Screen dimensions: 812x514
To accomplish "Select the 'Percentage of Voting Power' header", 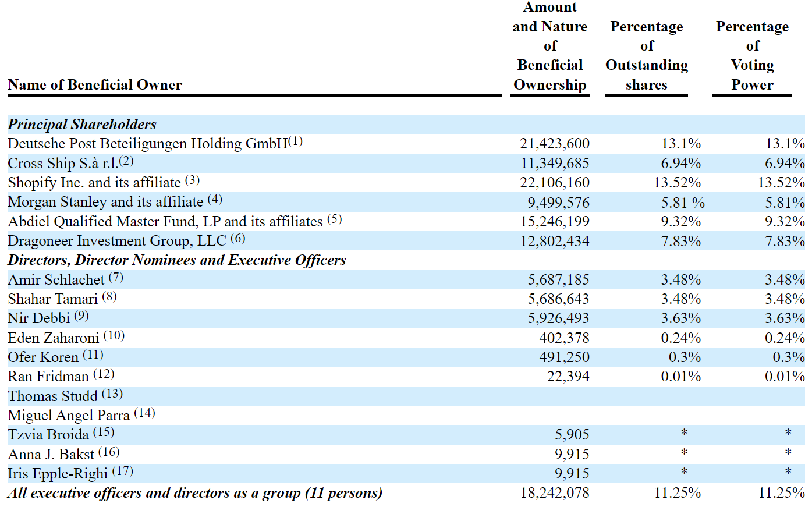I will coord(753,56).
